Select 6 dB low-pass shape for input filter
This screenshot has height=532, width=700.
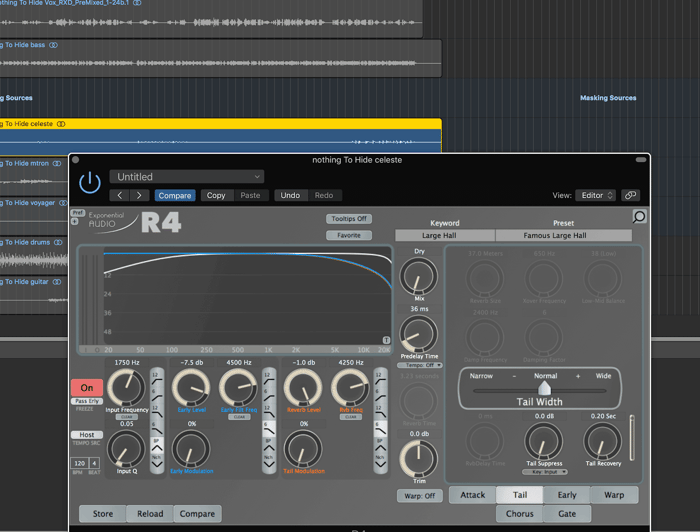click(x=157, y=428)
